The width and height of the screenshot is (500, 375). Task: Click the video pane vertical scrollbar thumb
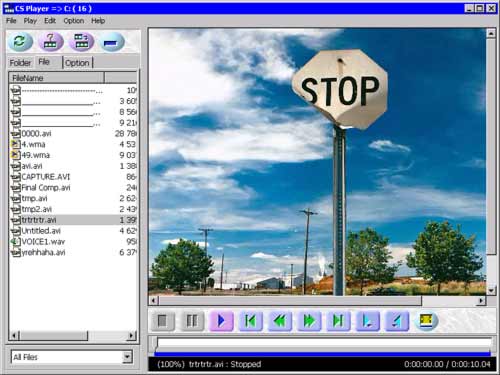pos(491,147)
